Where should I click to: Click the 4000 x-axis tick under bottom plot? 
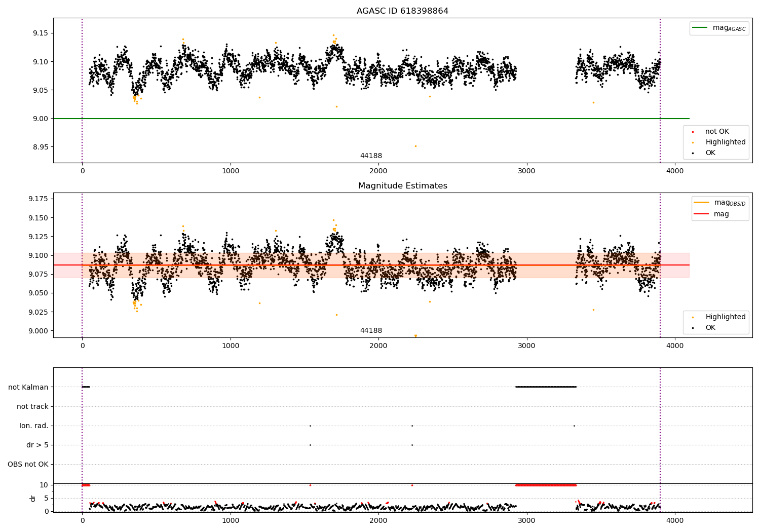click(675, 521)
